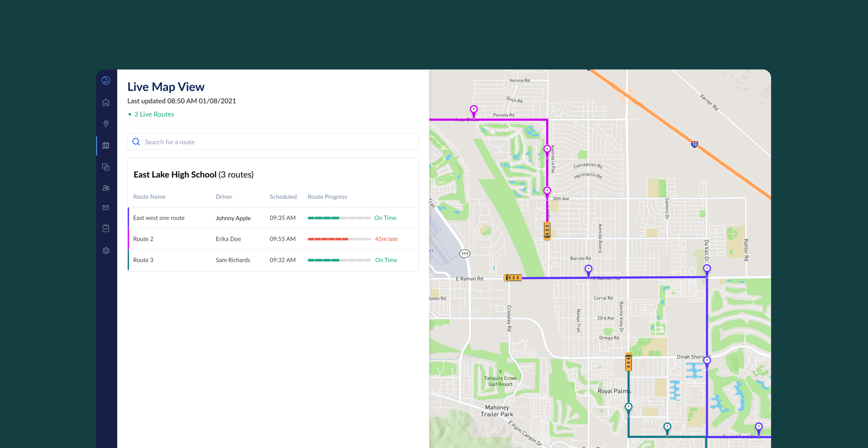Select the Route 2 row

coord(143,239)
